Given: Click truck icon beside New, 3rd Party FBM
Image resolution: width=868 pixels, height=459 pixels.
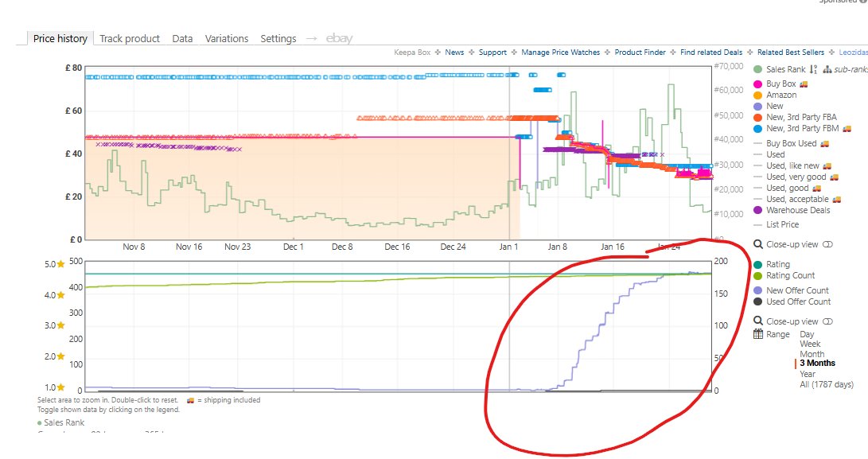Looking at the screenshot, I should click(x=847, y=128).
